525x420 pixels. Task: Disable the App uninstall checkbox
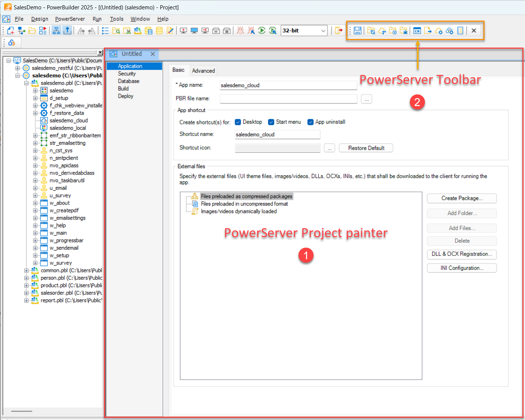(x=310, y=122)
